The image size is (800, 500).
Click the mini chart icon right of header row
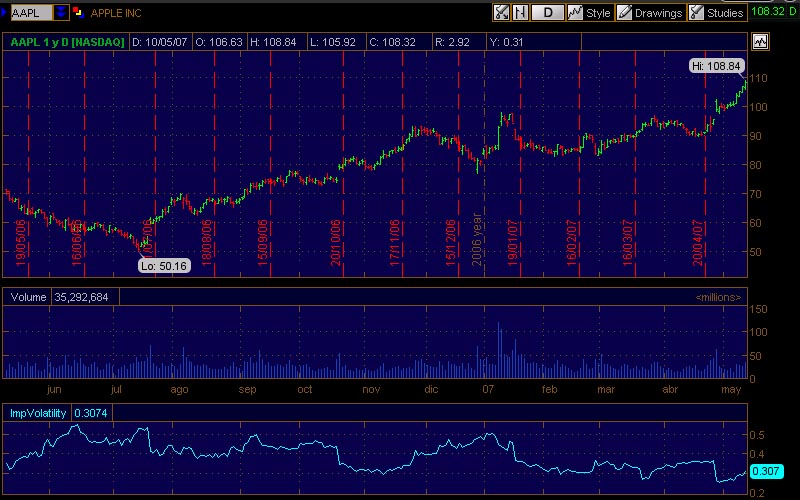click(x=760, y=42)
